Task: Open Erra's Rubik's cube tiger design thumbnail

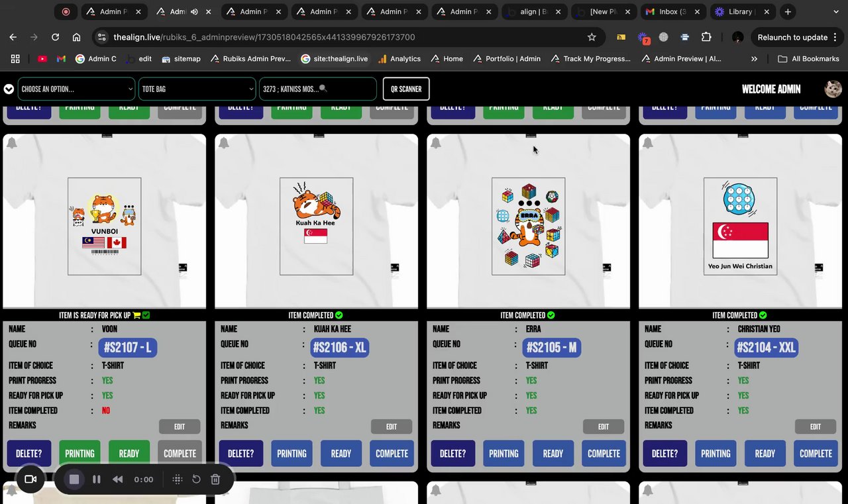Action: tap(529, 221)
